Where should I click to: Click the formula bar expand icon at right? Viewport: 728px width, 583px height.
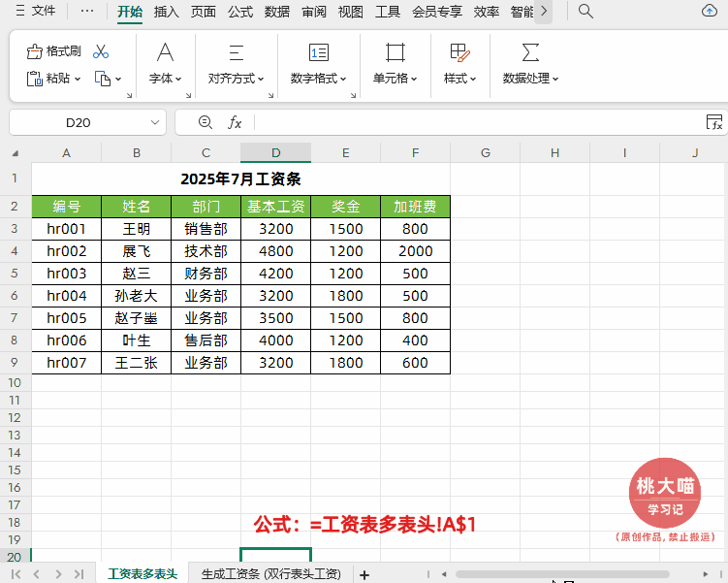714,122
